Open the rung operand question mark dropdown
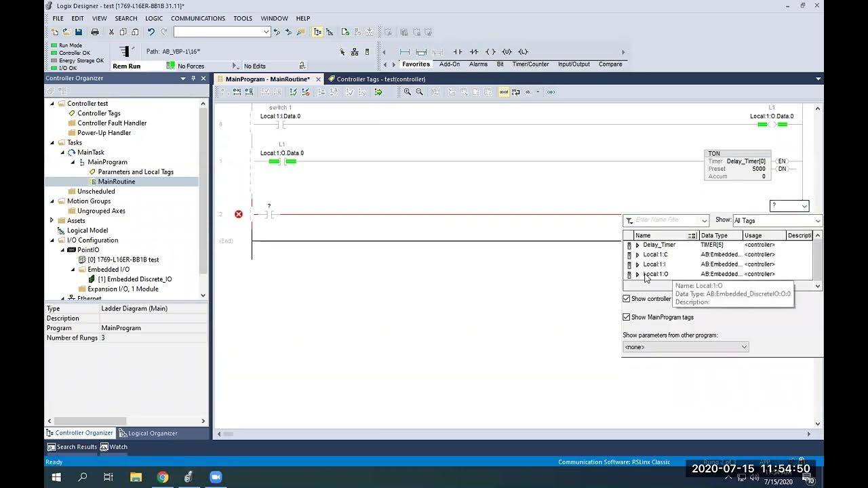Viewport: 868px width, 488px height. 804,206
